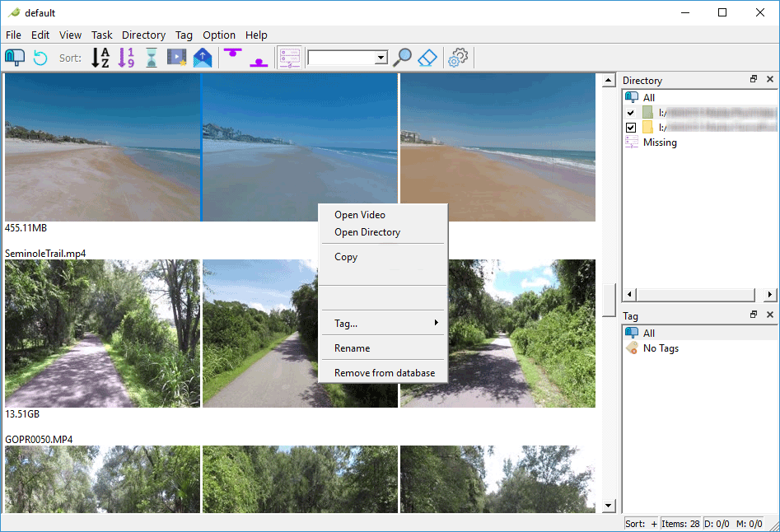
Task: Select No Tags in Tag panel
Action: (661, 348)
